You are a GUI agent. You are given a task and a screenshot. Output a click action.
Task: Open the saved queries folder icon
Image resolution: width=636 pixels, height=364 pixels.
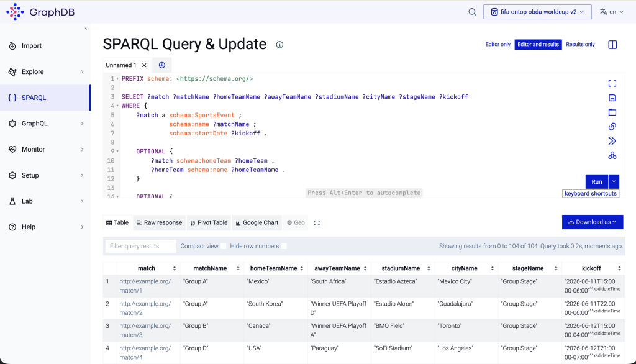click(612, 112)
